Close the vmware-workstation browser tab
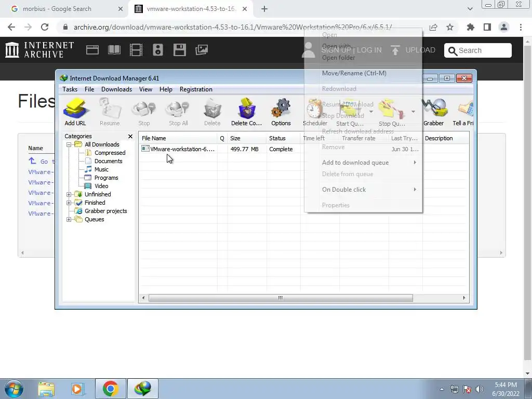This screenshot has width=532, height=399. (x=245, y=9)
